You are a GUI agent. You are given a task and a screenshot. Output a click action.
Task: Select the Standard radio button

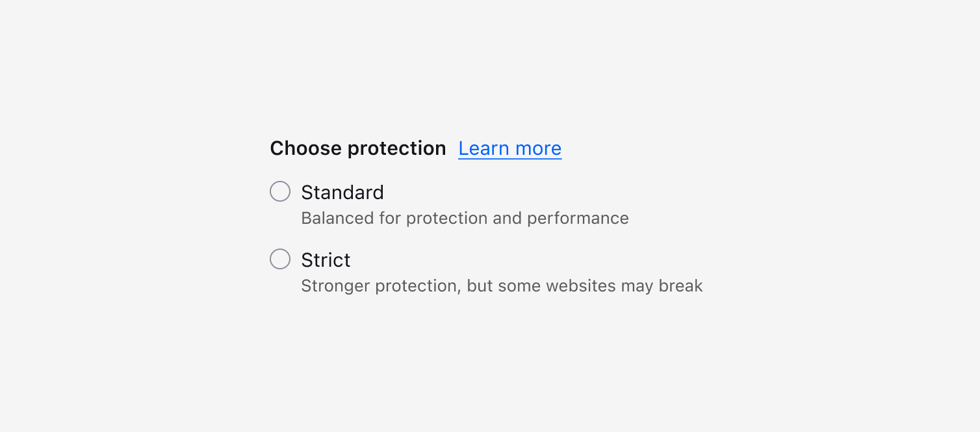pos(280,192)
